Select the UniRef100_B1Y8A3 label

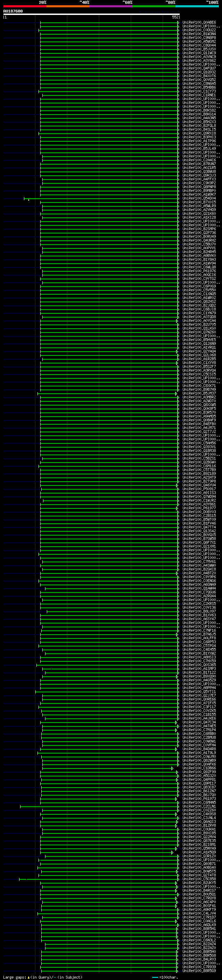point(199,259)
